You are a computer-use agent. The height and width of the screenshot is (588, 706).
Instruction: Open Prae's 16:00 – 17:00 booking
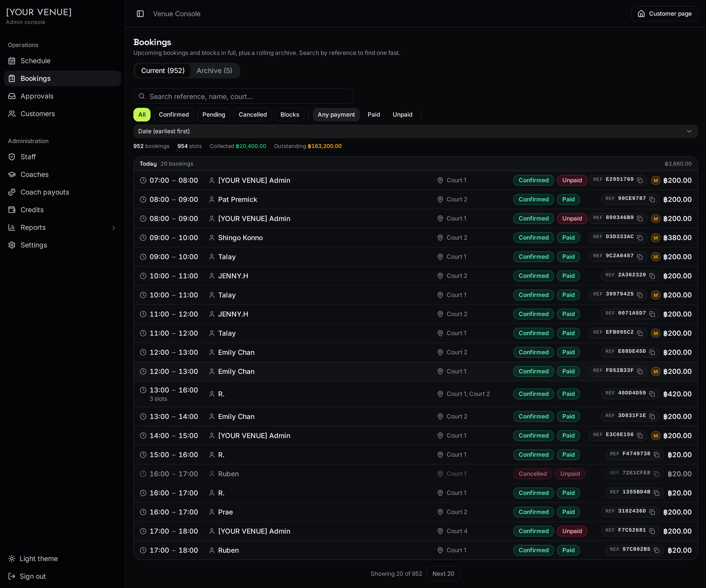(x=416, y=512)
